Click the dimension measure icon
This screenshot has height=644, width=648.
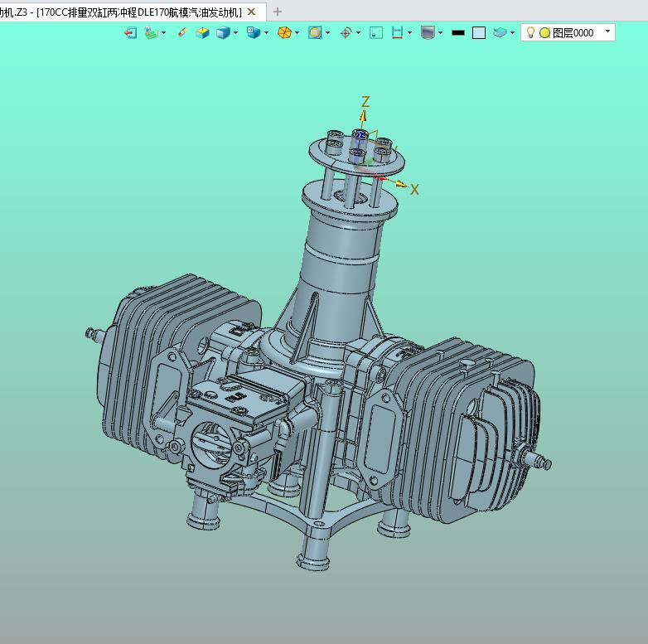pos(397,32)
